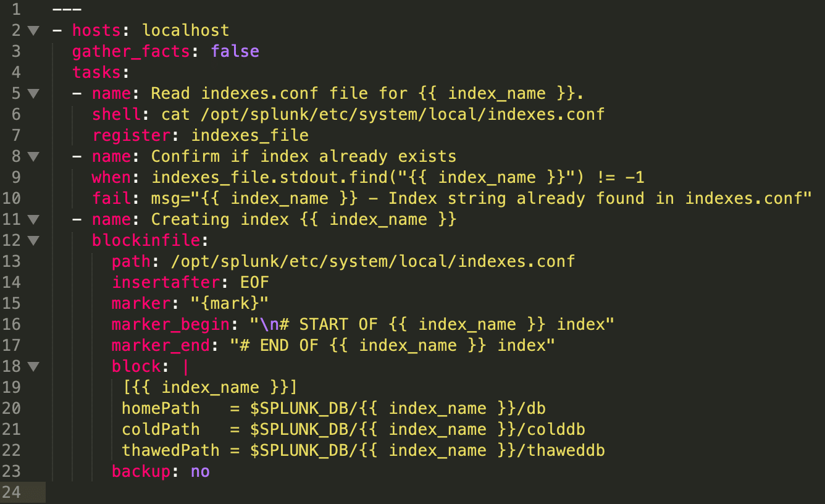Place cursor on empty line 24
Screen dimensions: 825x504
pyautogui.click(x=435, y=492)
